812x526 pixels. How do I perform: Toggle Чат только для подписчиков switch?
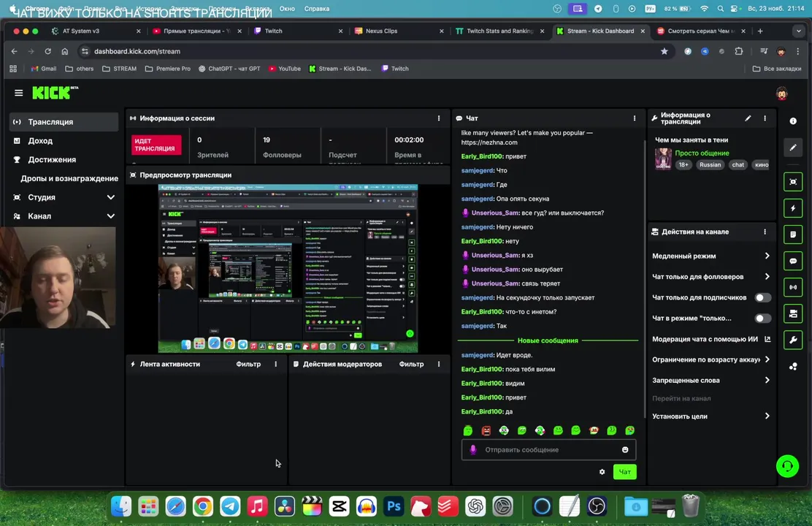pyautogui.click(x=762, y=297)
